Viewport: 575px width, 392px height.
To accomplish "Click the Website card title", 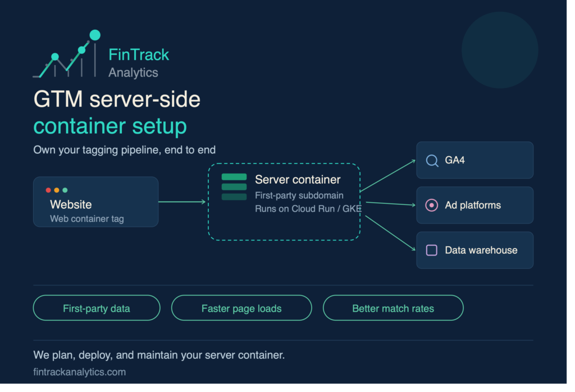I will pos(71,204).
